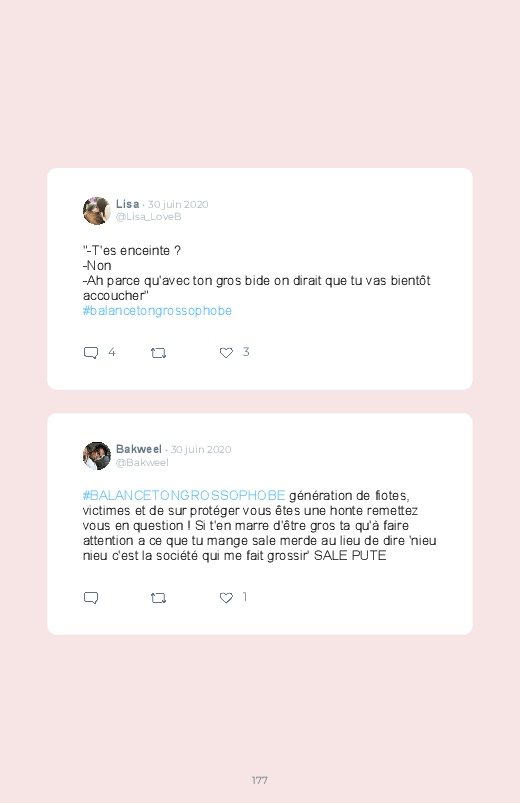
Task: Like Lisa's tweet with the heart icon
Action: (x=226, y=352)
